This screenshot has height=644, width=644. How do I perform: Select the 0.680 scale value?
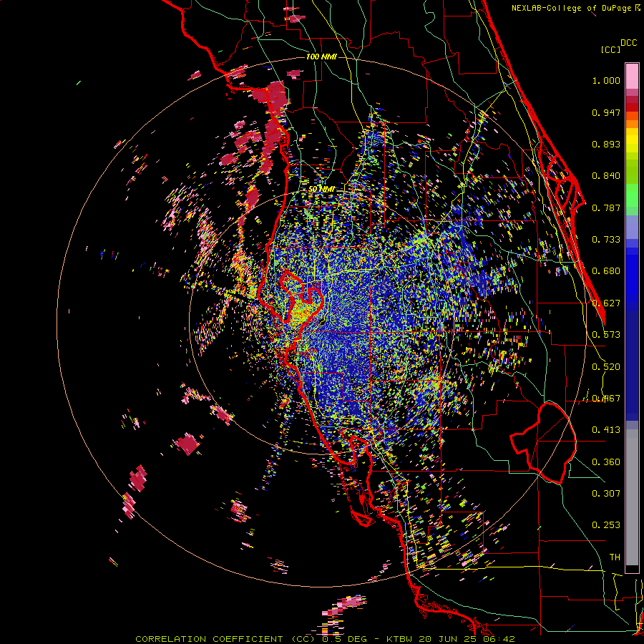tap(606, 271)
